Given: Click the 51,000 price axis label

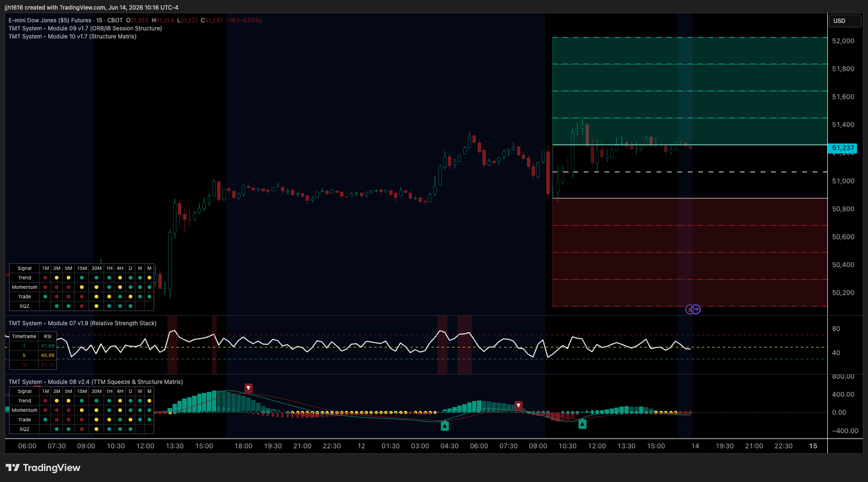Looking at the screenshot, I should tap(843, 181).
